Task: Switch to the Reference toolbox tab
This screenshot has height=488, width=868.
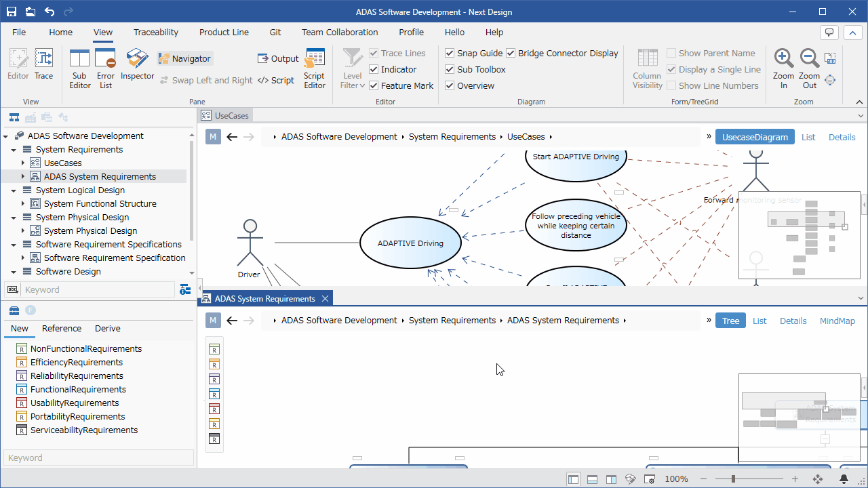Action: coord(62,328)
